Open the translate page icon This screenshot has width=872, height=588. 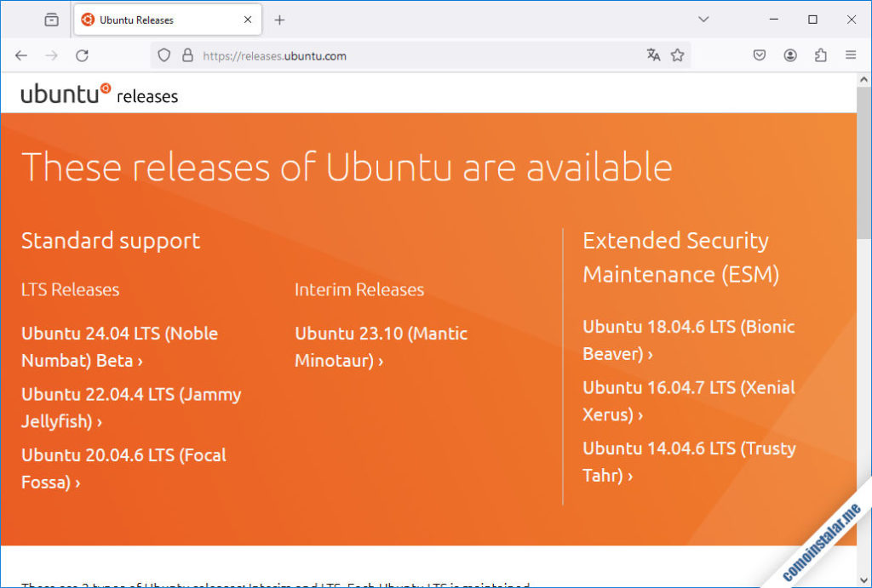[652, 54]
